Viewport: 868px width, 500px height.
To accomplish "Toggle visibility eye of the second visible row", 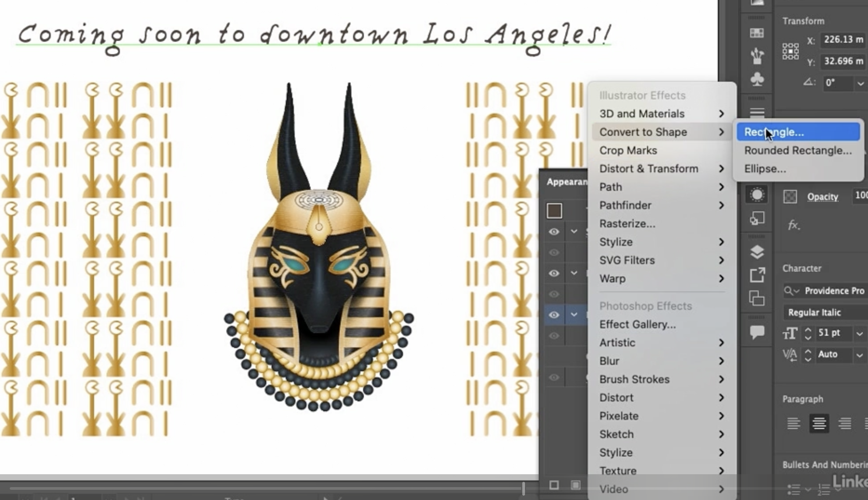I will pos(554,273).
